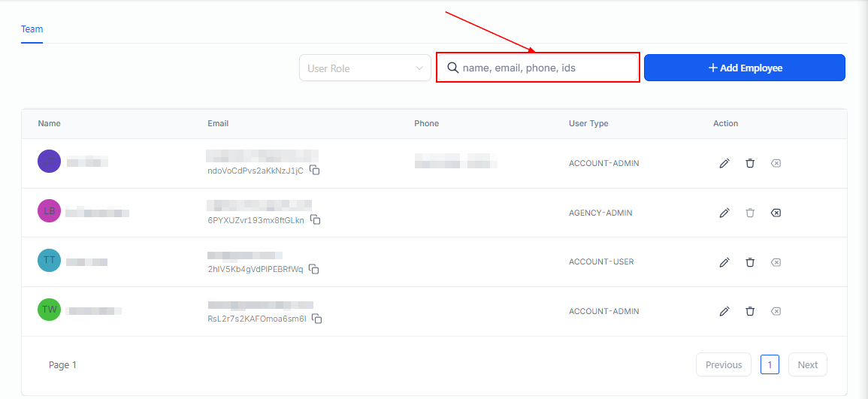Edit the first account-admin user

tap(724, 163)
